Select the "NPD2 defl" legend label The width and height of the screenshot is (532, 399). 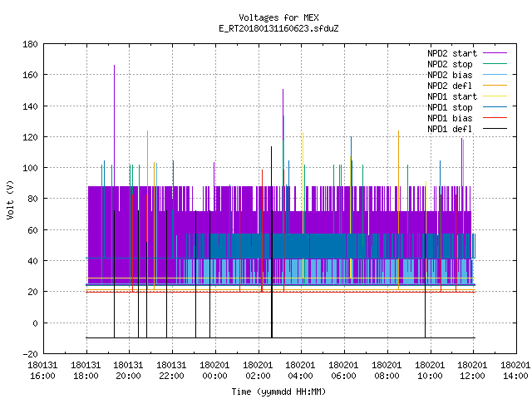point(450,86)
